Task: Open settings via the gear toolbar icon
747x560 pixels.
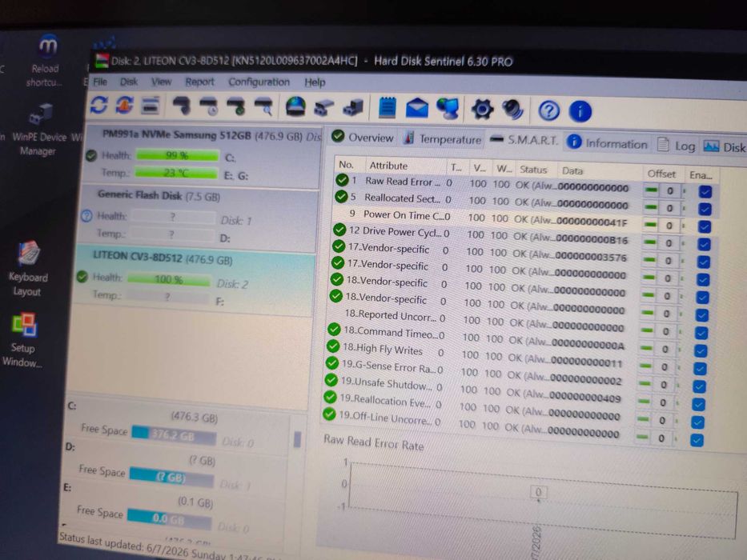Action: coord(482,110)
